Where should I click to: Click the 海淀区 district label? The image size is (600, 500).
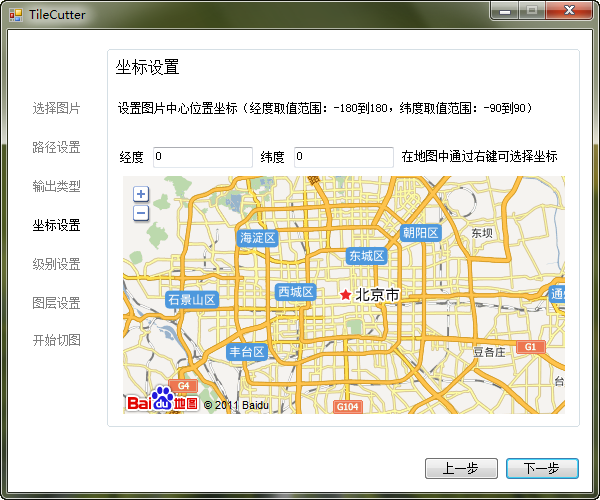tap(258, 238)
